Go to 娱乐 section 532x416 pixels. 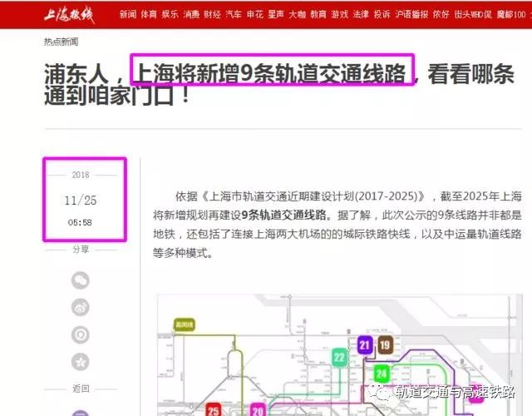170,14
